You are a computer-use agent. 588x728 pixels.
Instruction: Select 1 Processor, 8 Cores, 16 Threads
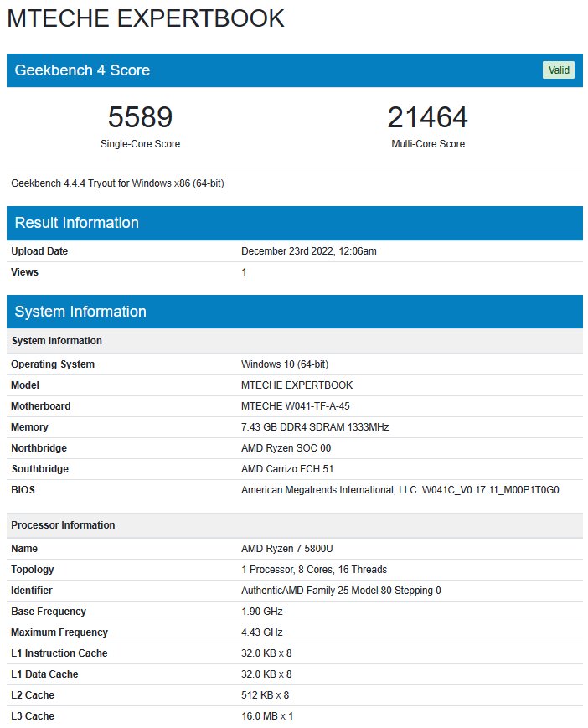coord(314,569)
